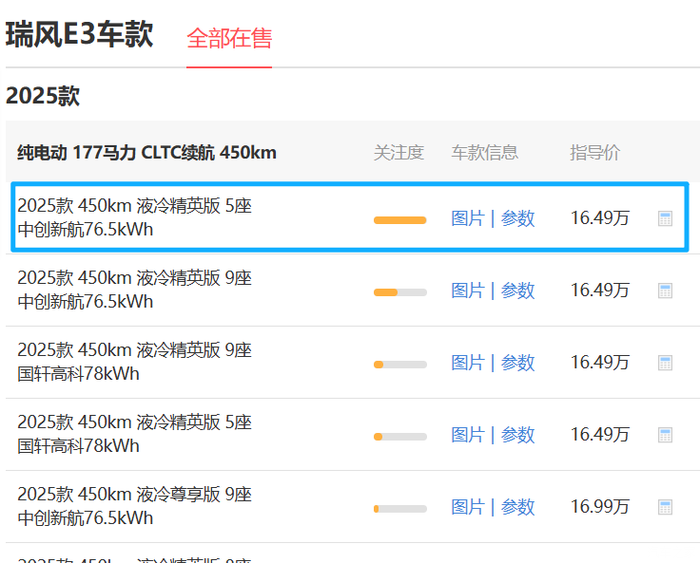Switch to the 全部在售 tab
700x563 pixels.
point(229,39)
